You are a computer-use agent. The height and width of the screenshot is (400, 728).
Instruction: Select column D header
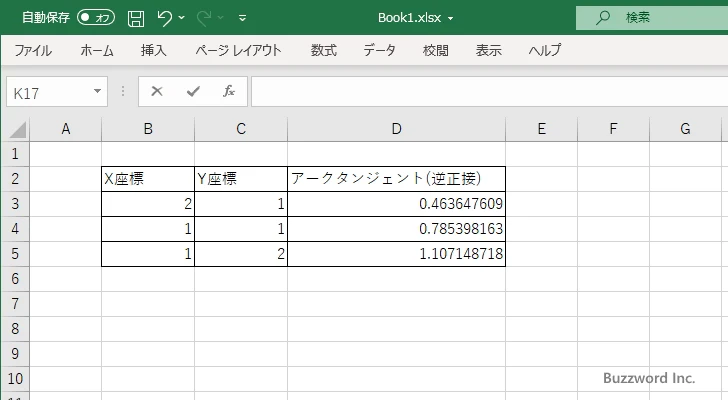(x=396, y=129)
